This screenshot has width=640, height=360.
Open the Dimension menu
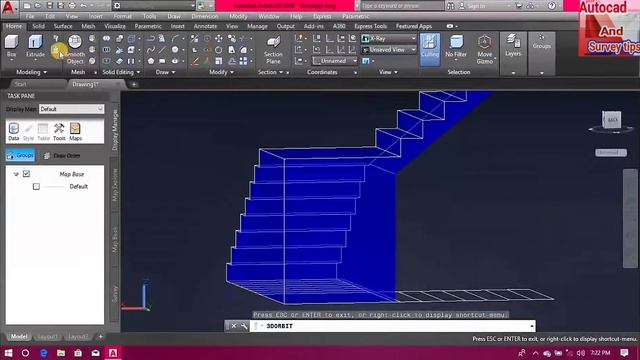205,16
